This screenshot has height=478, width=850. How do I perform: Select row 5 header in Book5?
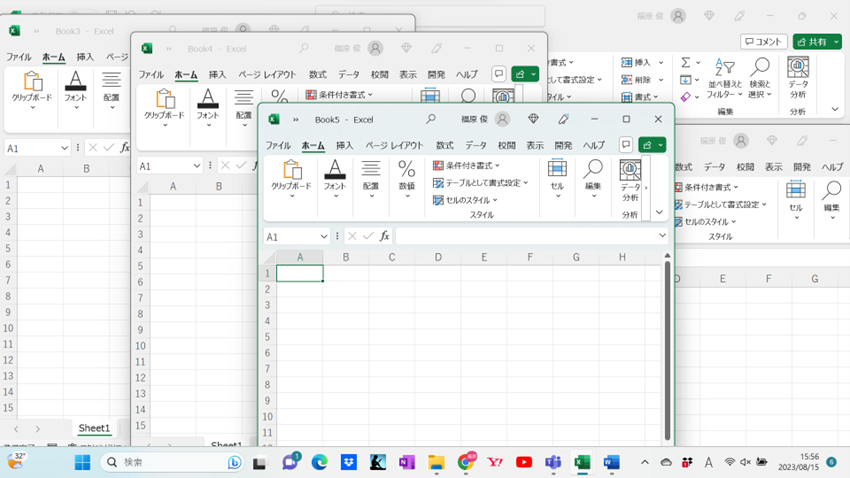point(267,337)
